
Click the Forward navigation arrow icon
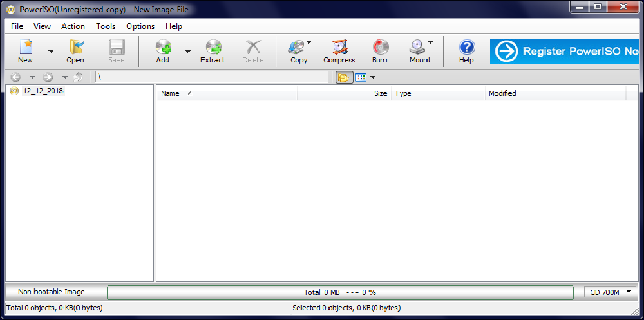point(48,77)
